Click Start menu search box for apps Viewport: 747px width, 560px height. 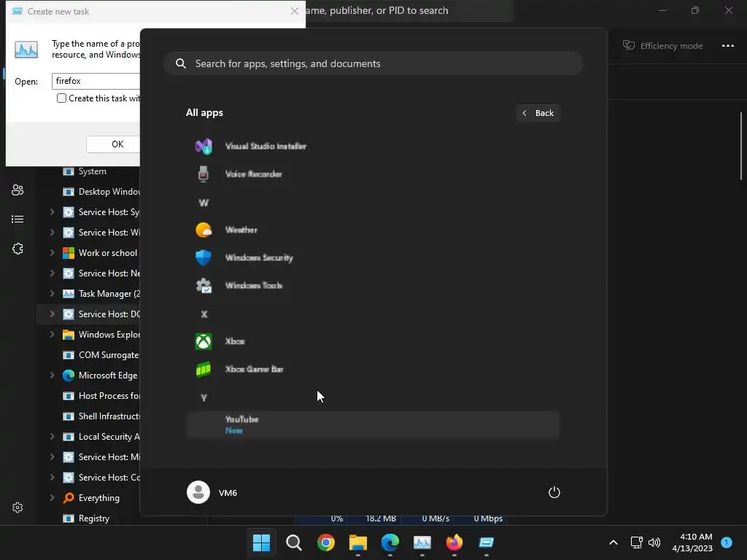coord(373,64)
